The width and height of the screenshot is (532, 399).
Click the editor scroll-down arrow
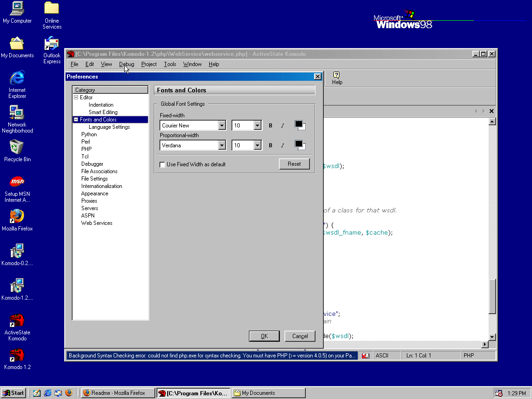(492, 337)
